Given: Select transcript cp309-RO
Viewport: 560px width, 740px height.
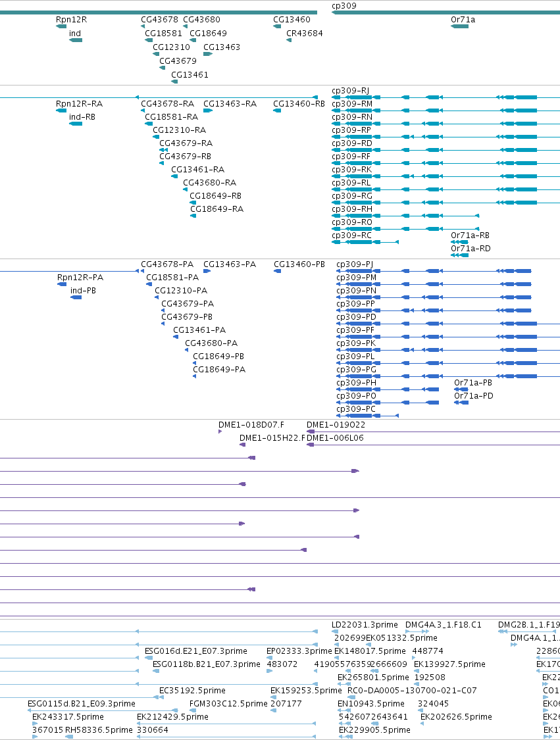Looking at the screenshot, I should (352, 223).
